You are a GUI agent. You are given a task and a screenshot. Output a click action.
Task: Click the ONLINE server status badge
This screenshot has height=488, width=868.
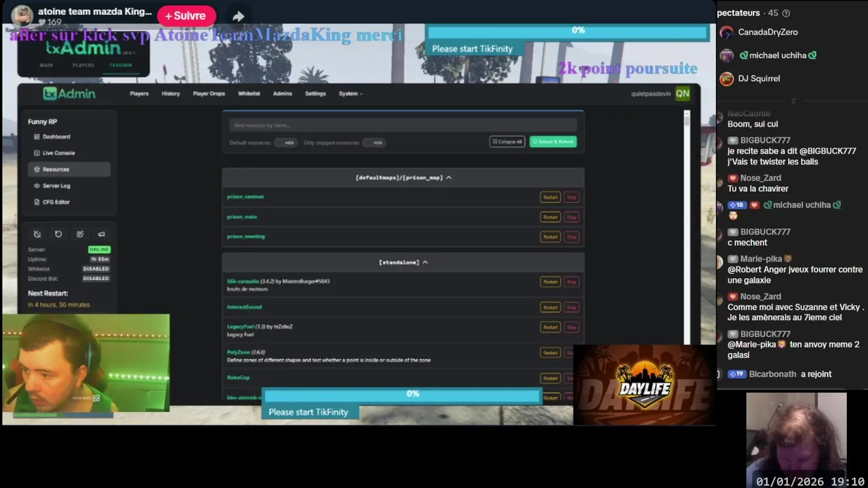tap(99, 249)
